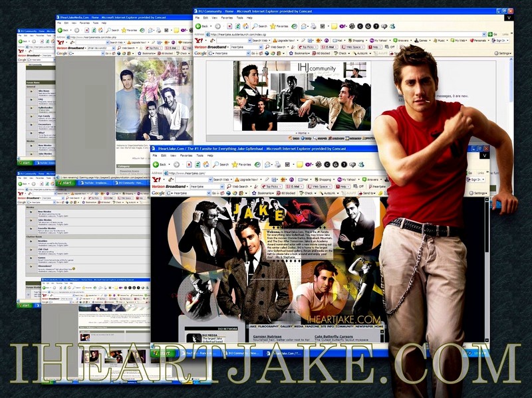This screenshot has width=532, height=398.
Task: Open Favorites menu in IHJ Community top-right window
Action: click(x=227, y=18)
